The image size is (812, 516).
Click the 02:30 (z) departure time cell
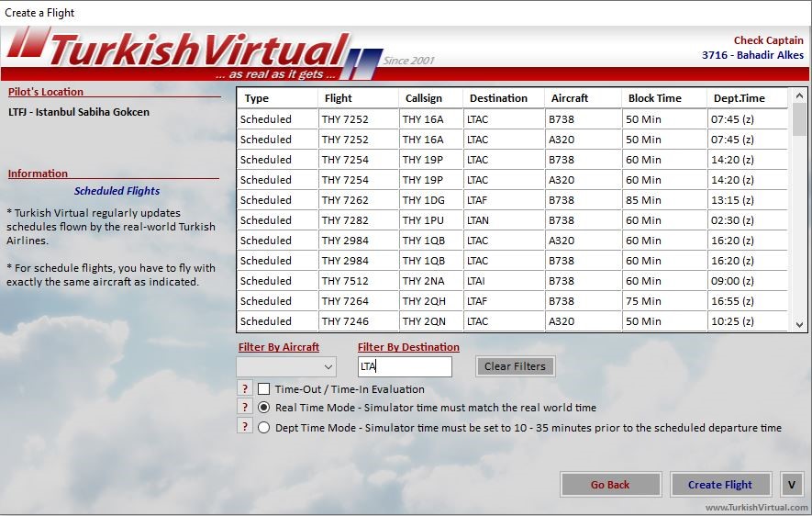click(748, 220)
